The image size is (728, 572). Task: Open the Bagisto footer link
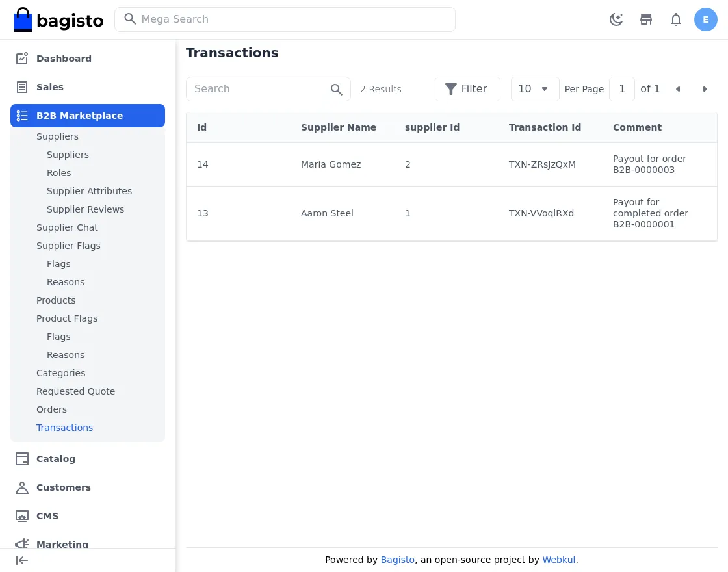point(397,560)
